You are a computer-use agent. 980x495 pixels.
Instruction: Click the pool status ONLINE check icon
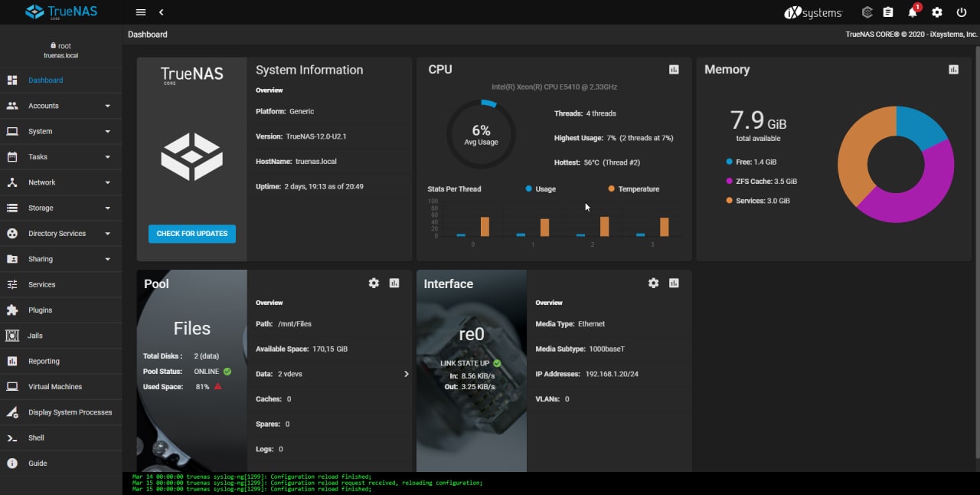[227, 372]
